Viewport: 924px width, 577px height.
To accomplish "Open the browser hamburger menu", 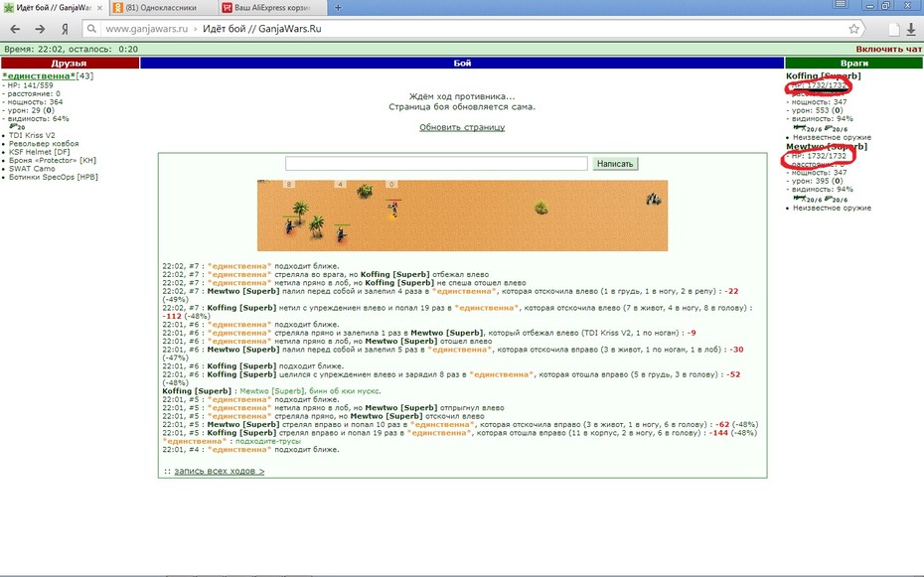I will pyautogui.click(x=841, y=4).
